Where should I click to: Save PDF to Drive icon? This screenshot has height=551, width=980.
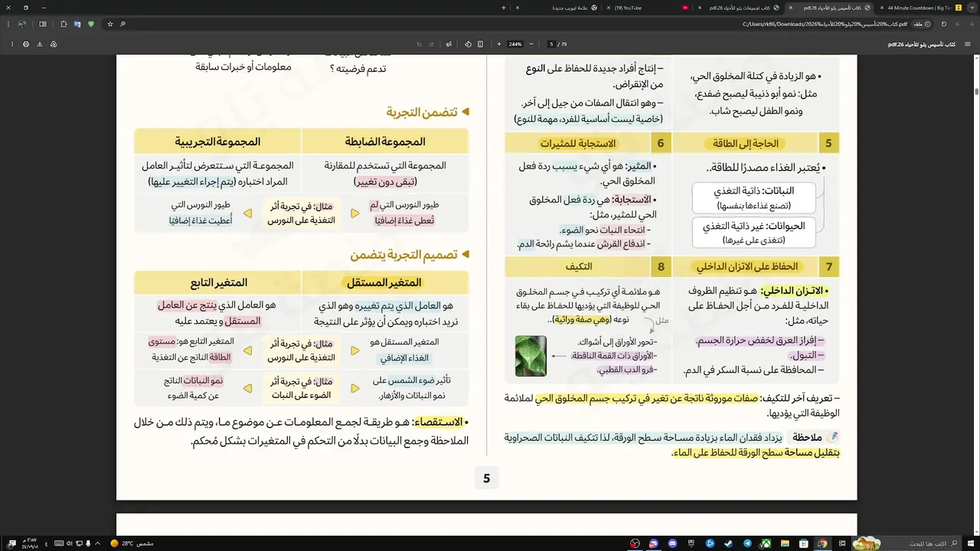pyautogui.click(x=54, y=44)
